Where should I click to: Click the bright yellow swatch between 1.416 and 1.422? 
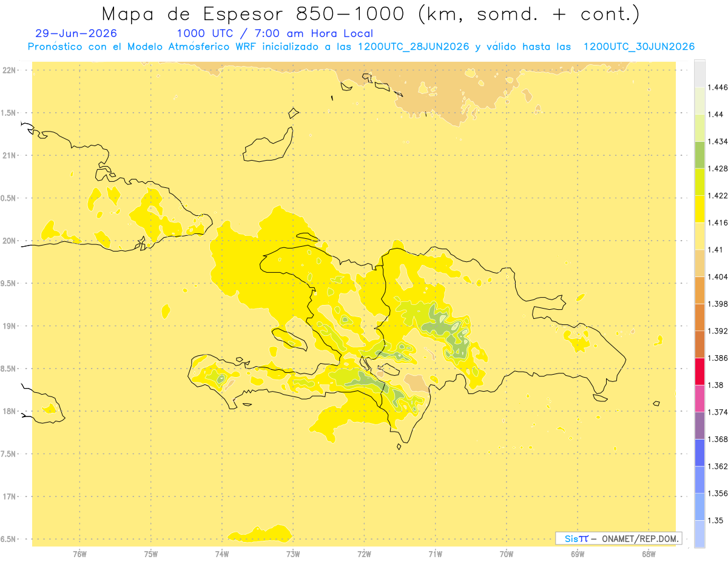[699, 209]
